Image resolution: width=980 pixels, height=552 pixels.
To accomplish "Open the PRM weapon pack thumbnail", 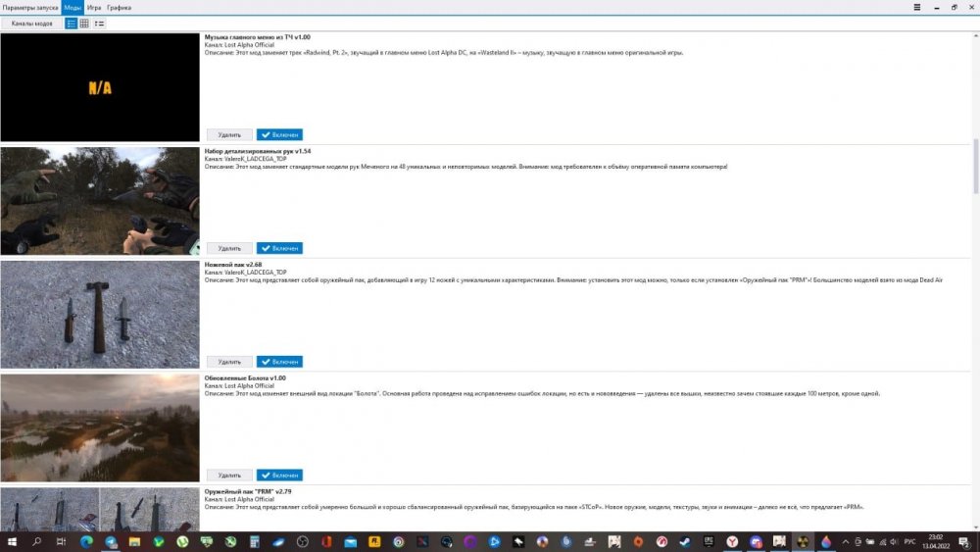I will [100, 510].
